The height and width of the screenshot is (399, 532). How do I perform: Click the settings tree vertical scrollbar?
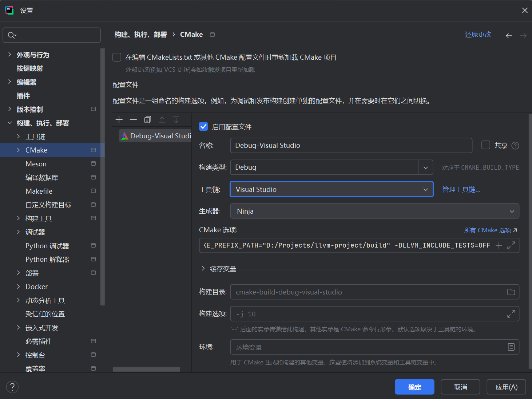(x=103, y=177)
